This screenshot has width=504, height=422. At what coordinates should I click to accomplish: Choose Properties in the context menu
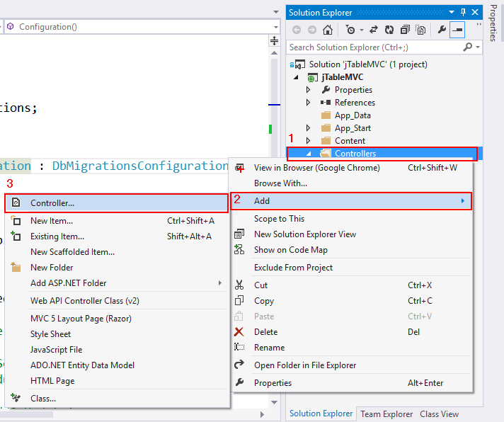(351, 383)
